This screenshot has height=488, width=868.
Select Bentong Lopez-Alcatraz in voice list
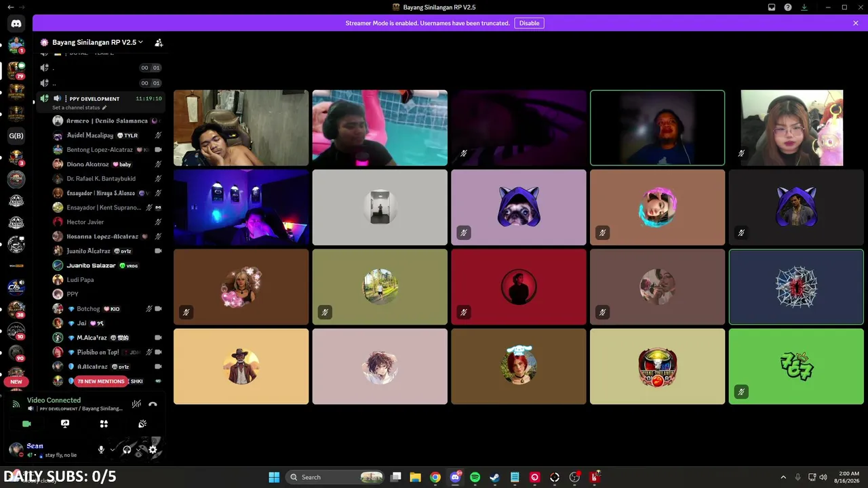[108, 150]
